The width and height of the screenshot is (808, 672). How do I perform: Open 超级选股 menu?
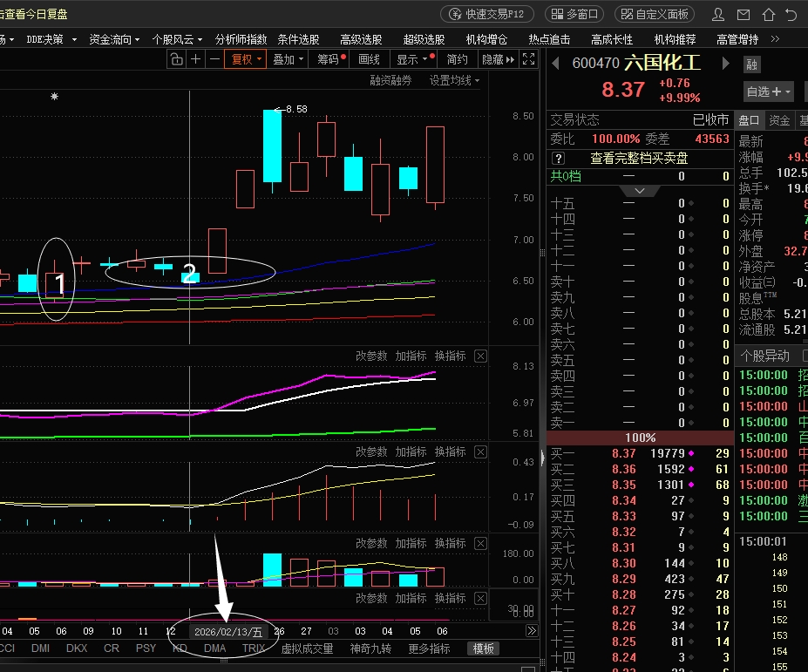[x=424, y=39]
